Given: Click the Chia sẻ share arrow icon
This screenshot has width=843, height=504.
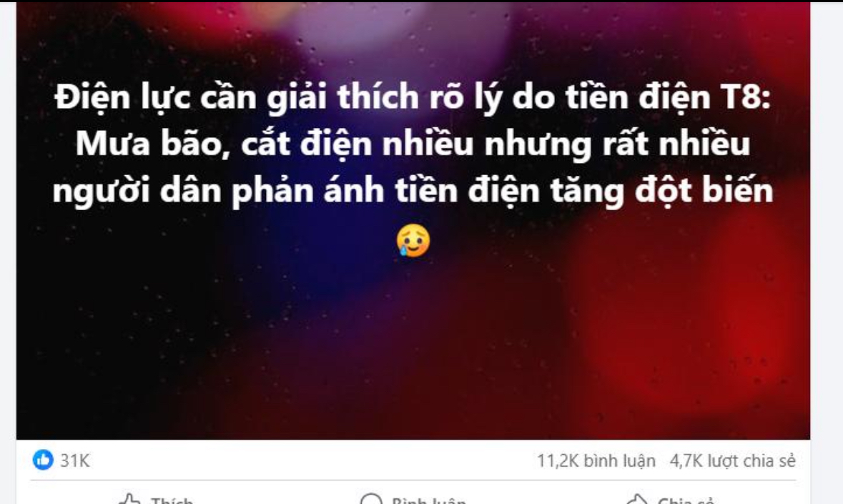Looking at the screenshot, I should (x=638, y=500).
